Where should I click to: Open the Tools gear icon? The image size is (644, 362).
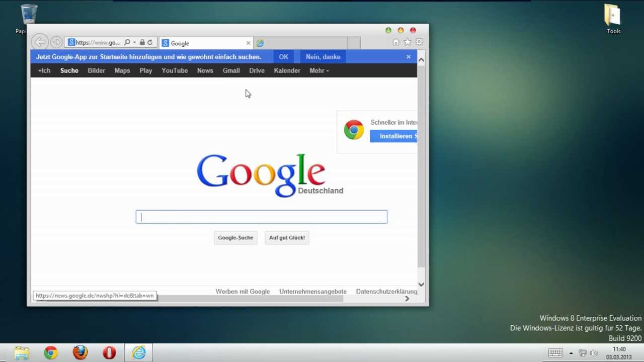[x=419, y=42]
